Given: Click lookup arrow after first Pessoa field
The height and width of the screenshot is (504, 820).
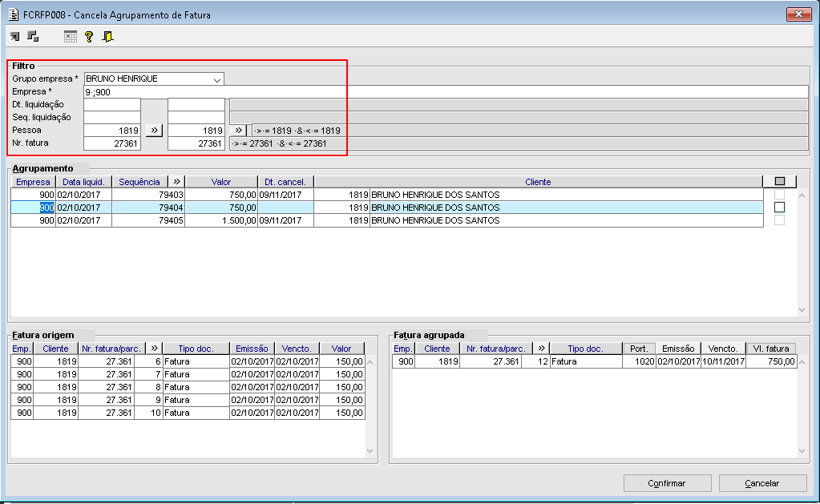Looking at the screenshot, I should (154, 130).
